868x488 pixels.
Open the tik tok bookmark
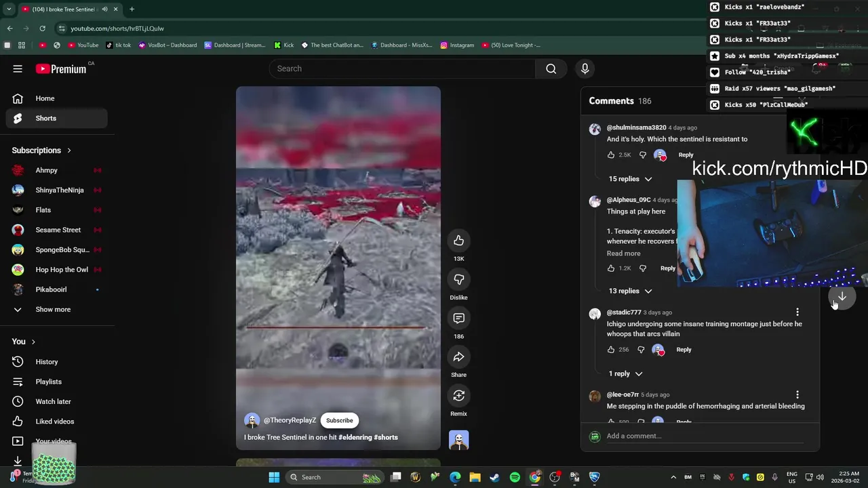tap(119, 45)
